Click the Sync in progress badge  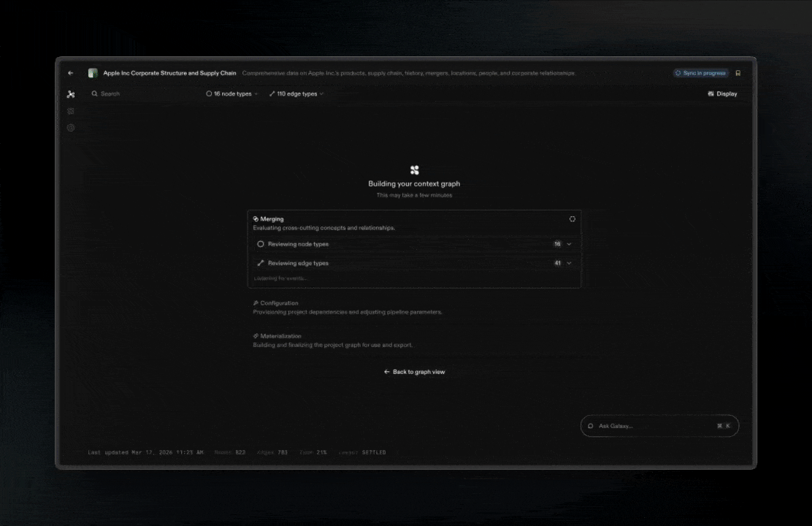point(701,73)
